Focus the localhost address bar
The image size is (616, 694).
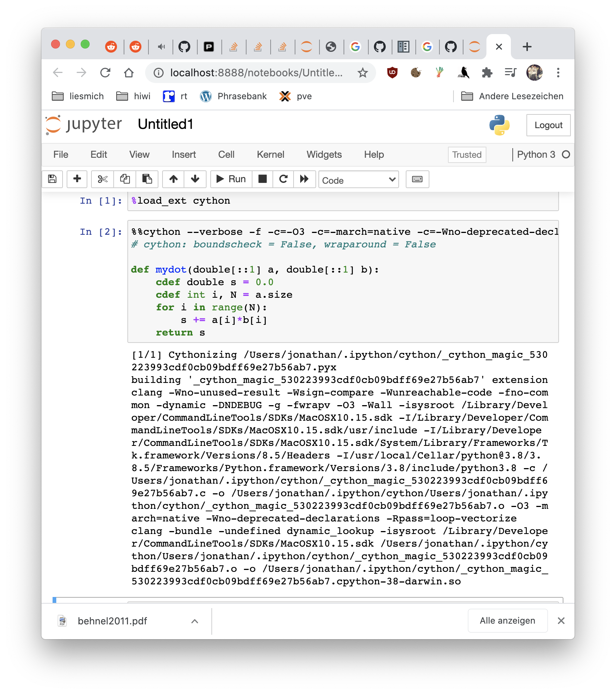click(x=256, y=73)
